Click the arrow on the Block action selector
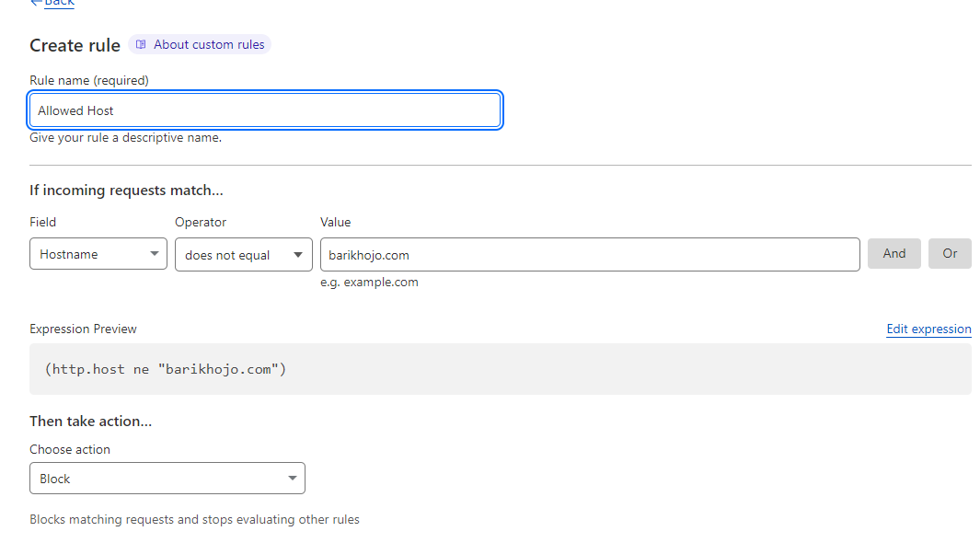Viewport: 980px width, 543px height. tap(292, 479)
